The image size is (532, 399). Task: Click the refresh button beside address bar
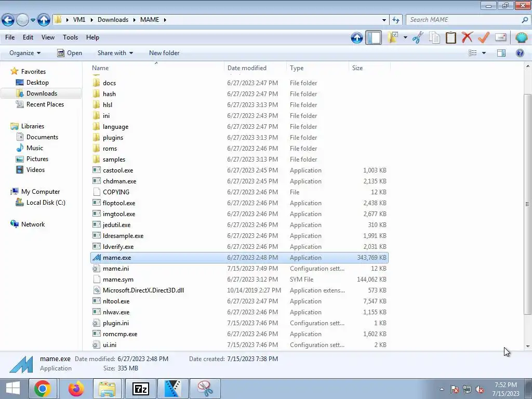[x=396, y=20]
